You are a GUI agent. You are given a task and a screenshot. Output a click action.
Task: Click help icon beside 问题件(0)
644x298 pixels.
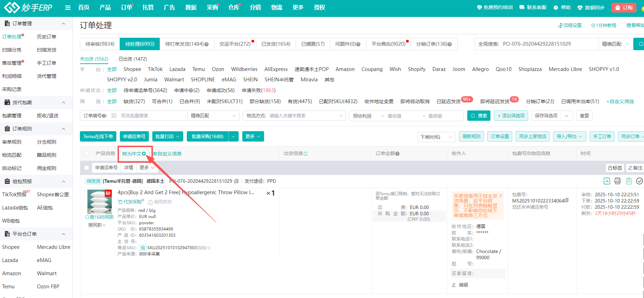click(358, 44)
